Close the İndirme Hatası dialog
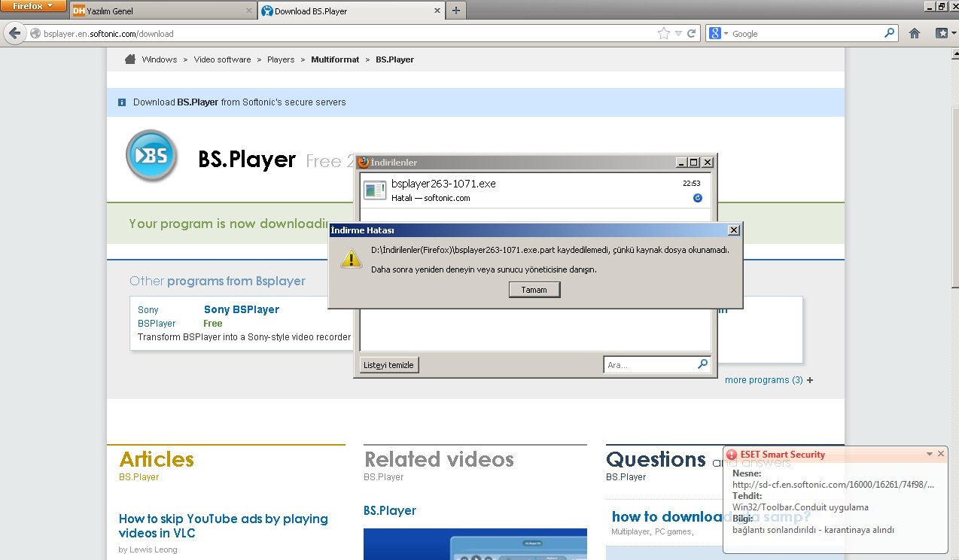 tap(734, 230)
